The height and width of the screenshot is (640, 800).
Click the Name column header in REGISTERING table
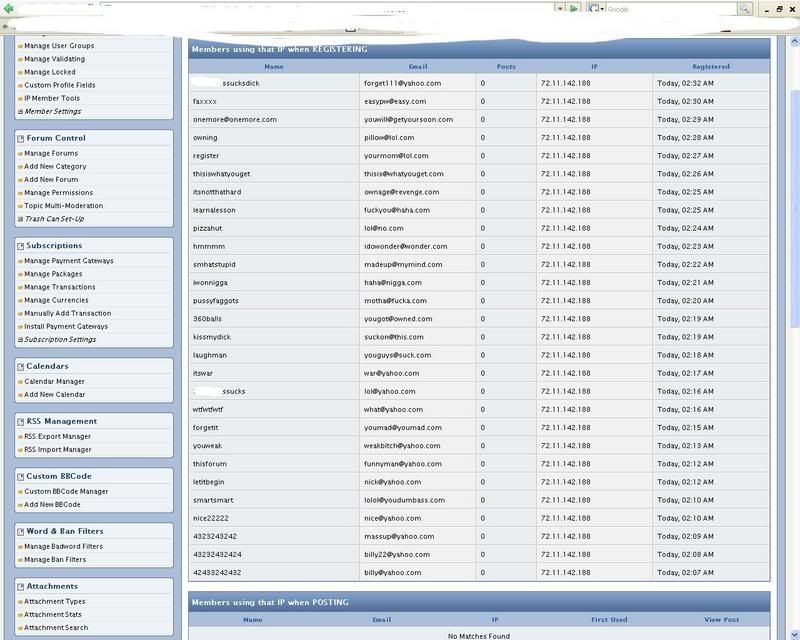(274, 67)
